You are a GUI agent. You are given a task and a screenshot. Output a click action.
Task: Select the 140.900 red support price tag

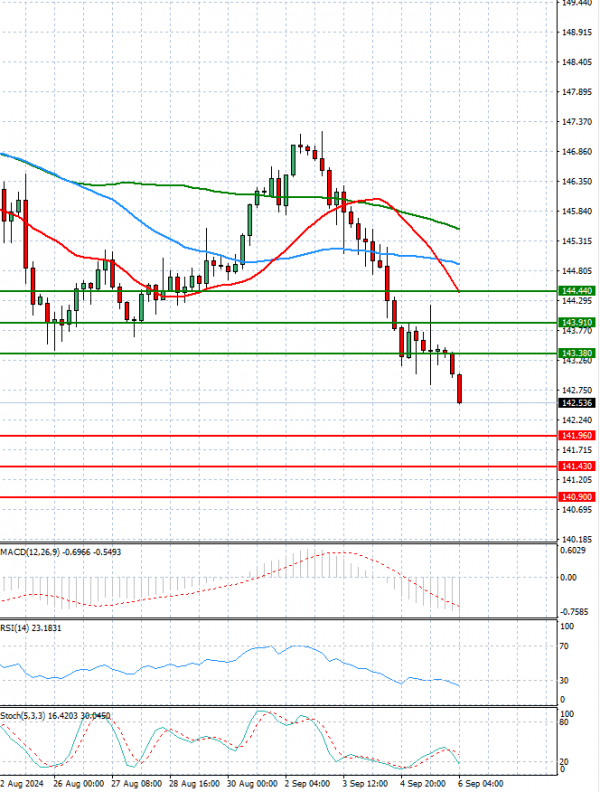coord(575,497)
